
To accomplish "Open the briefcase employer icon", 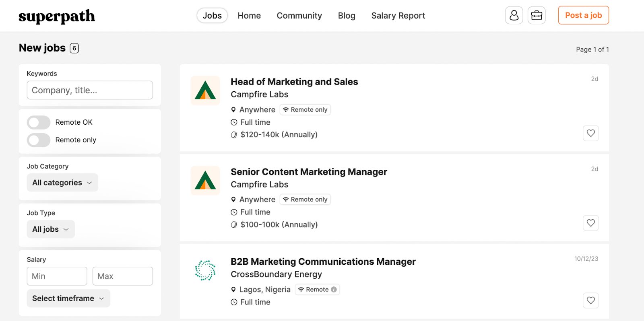I will pos(537,15).
